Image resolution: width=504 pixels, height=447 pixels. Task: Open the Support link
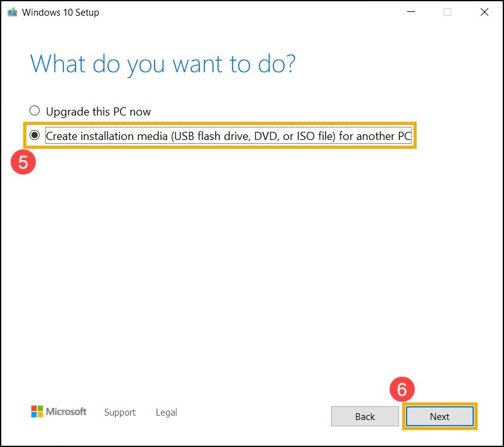120,412
